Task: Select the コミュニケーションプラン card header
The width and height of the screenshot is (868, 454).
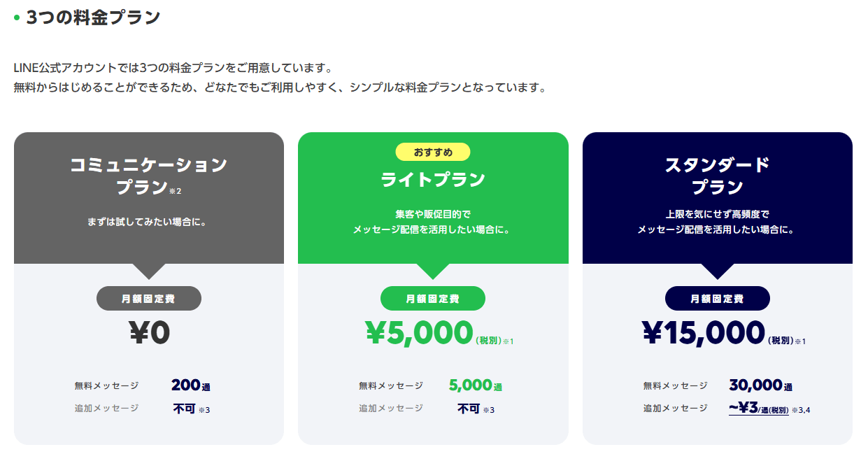Action: point(149,198)
